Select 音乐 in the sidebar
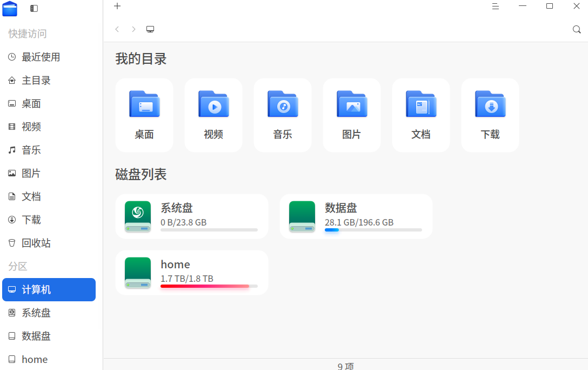This screenshot has height=370, width=588. click(x=49, y=150)
